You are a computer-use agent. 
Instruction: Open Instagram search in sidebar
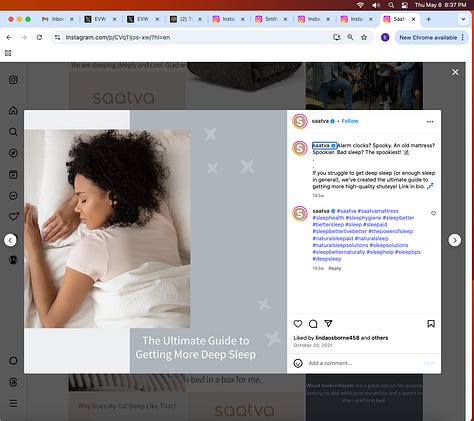point(13,132)
